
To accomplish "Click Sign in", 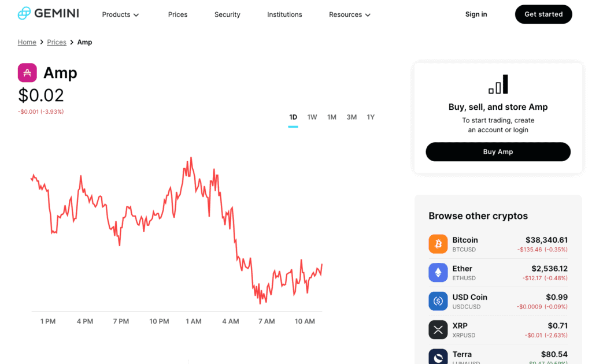I will click(x=476, y=14).
